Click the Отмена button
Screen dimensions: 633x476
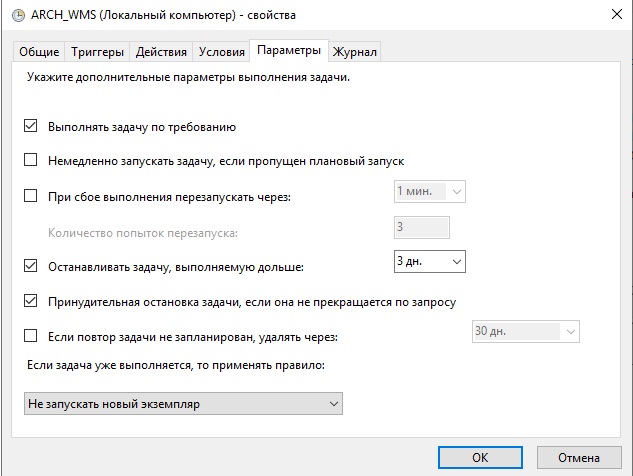pyautogui.click(x=576, y=457)
